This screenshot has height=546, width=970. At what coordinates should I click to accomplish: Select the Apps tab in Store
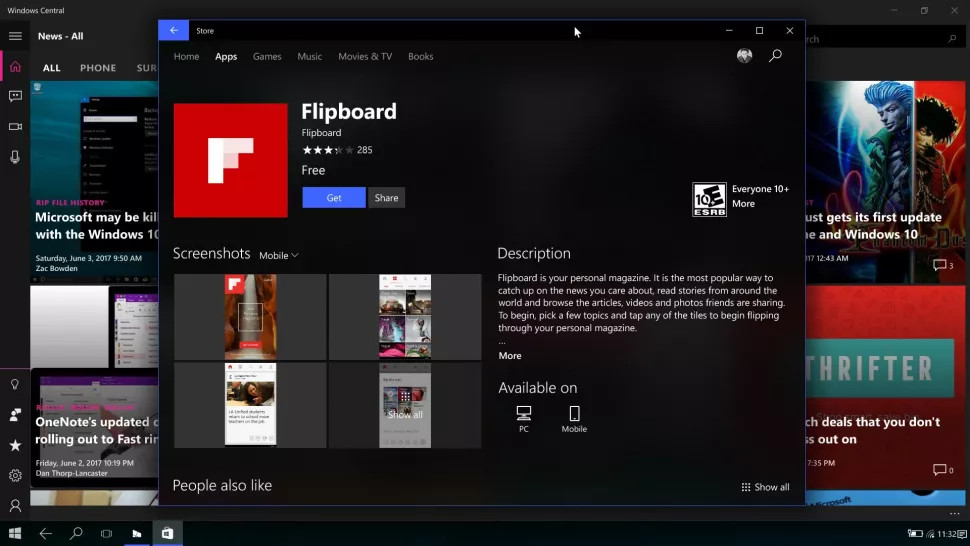coord(226,56)
